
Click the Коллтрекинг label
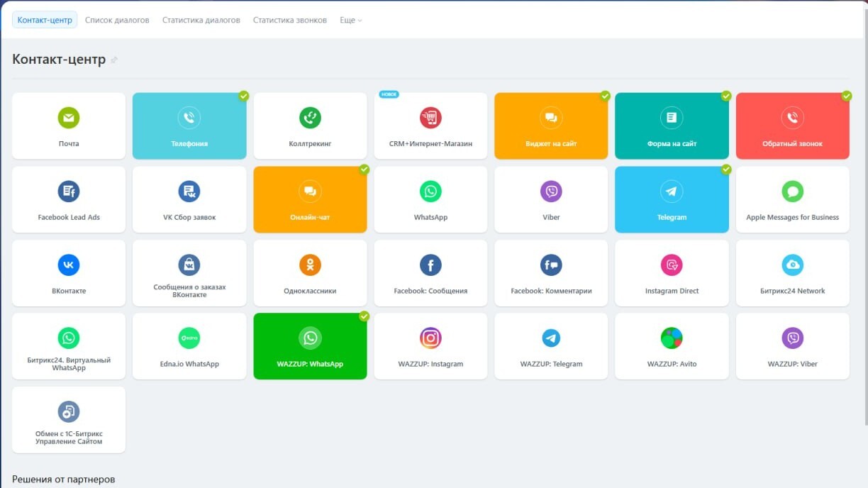310,144
